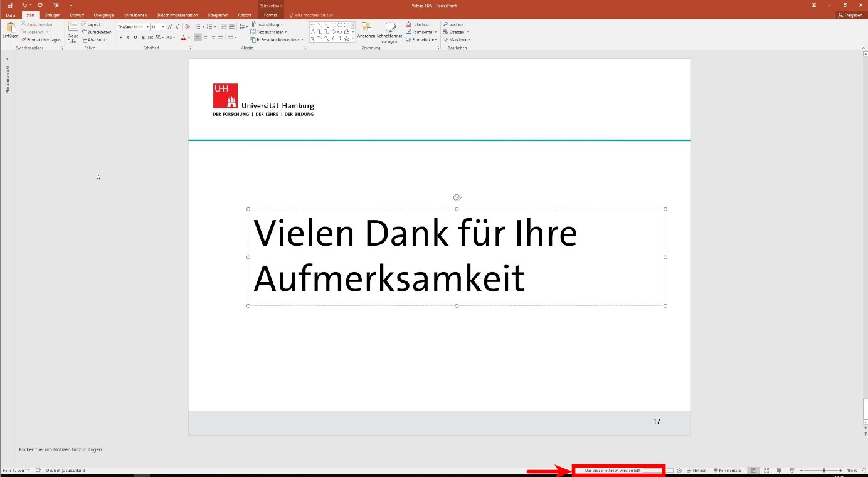Open the Fülleffekt dropdown
Viewport: 868px width, 477px height.
tap(421, 24)
